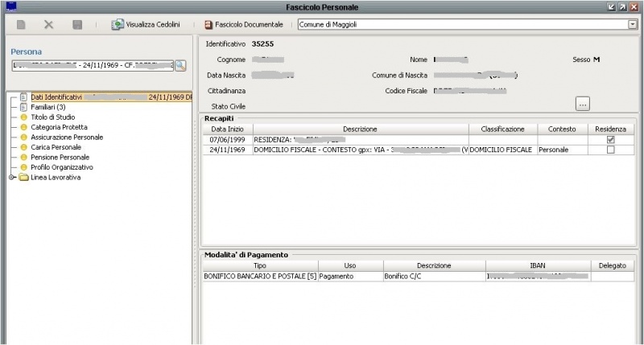The width and height of the screenshot is (644, 345).
Task: Open the Comune di Maggioli dropdown
Action: click(632, 25)
